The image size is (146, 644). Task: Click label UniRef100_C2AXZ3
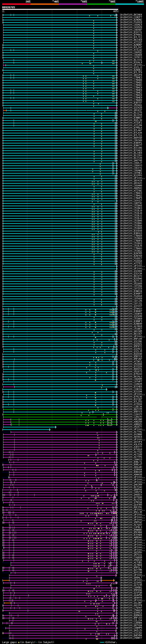tap(131, 414)
